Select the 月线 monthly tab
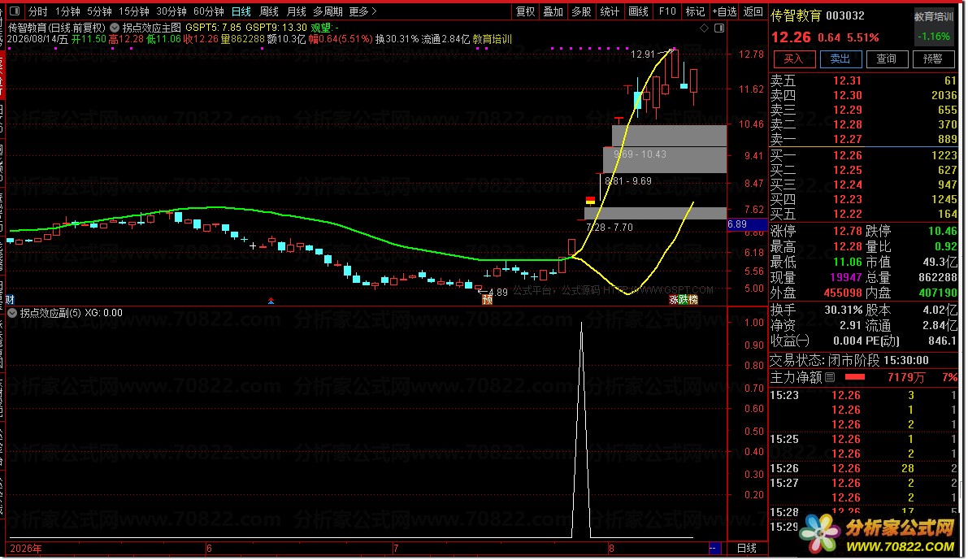Screen dimensions: 968x560 [297, 11]
